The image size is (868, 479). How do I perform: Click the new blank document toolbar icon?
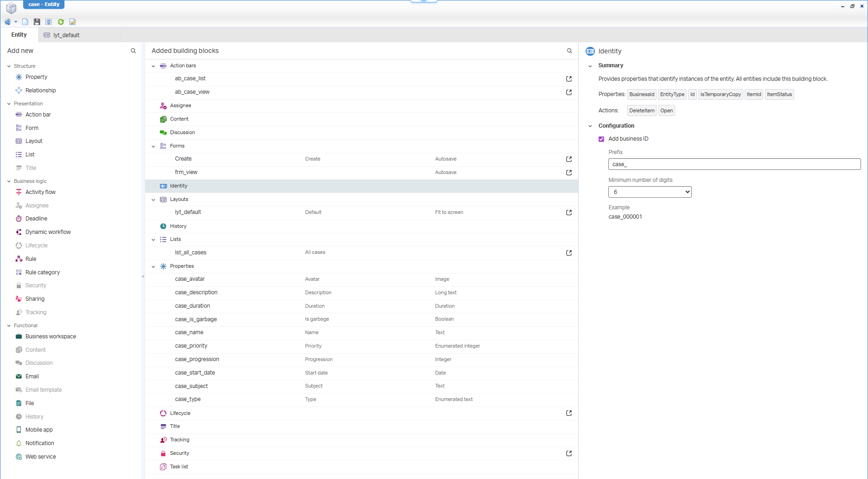[26, 22]
